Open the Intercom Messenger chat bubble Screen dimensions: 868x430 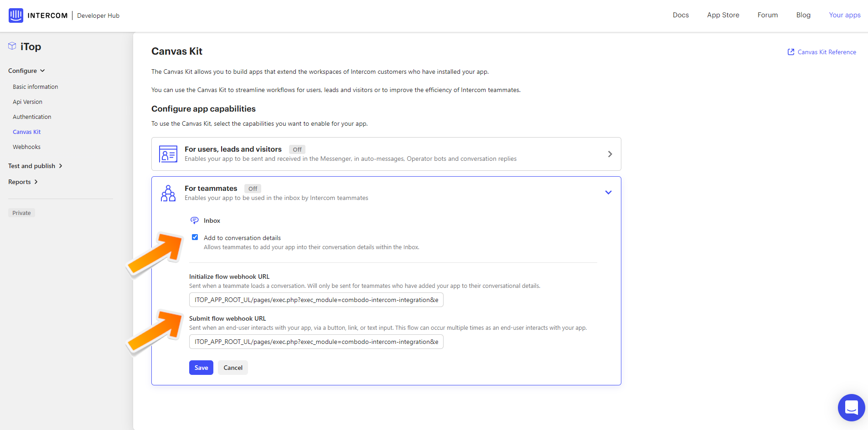point(851,407)
